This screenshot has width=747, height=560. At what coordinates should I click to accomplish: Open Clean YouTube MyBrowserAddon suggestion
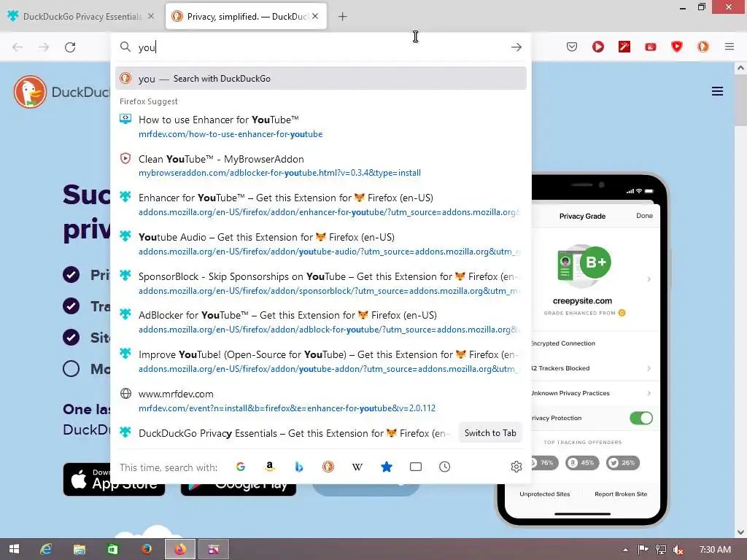(321, 166)
